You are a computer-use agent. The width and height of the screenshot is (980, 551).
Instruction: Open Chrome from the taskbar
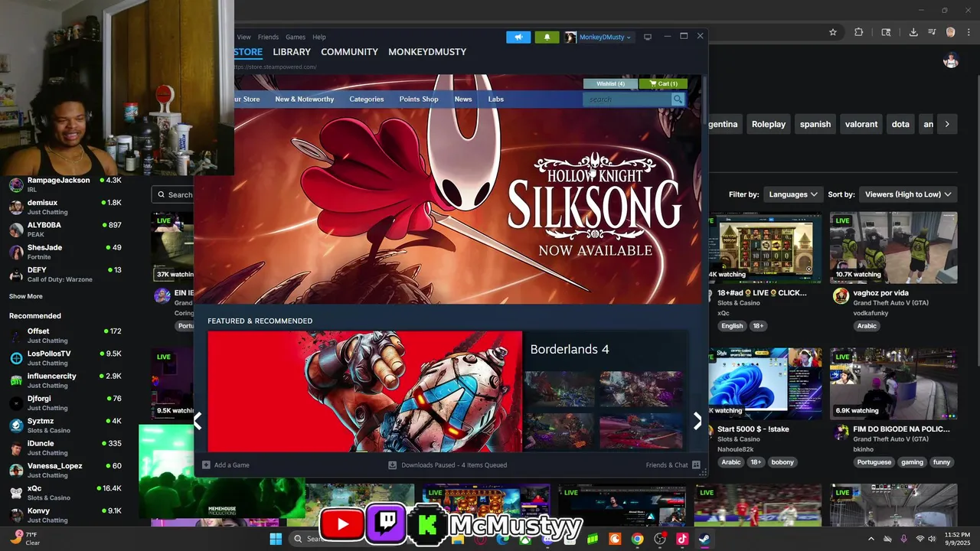(637, 539)
